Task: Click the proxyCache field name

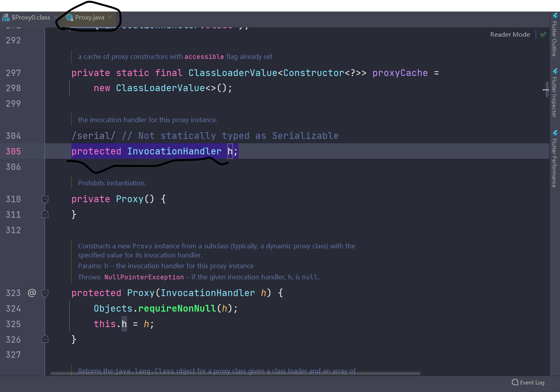Action: [x=400, y=73]
